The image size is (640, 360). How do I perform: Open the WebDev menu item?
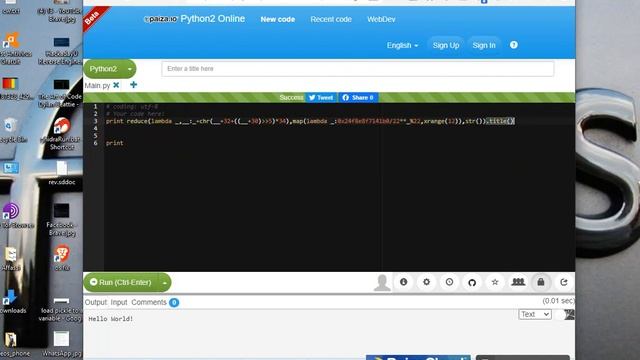point(381,19)
